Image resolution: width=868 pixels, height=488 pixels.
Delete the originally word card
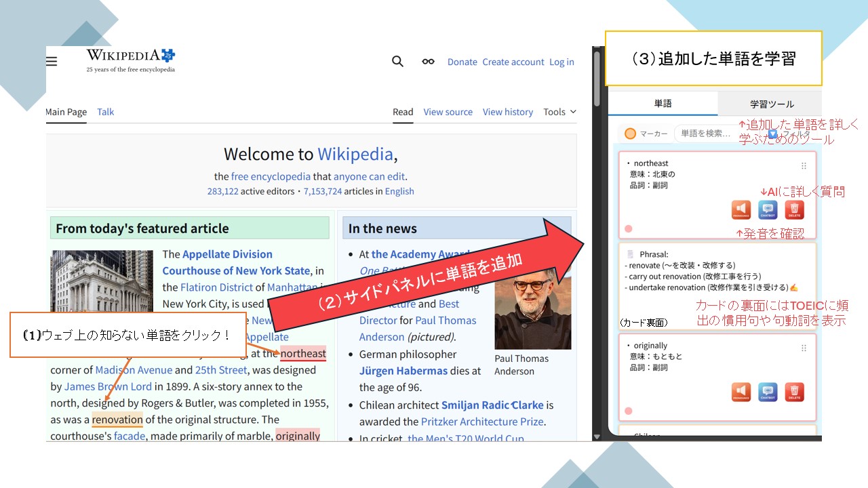[x=794, y=392]
